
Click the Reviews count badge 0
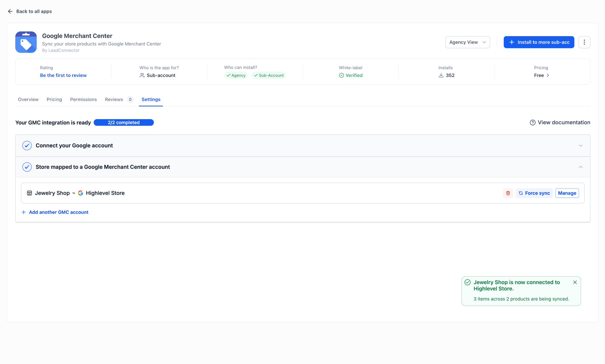tap(130, 99)
